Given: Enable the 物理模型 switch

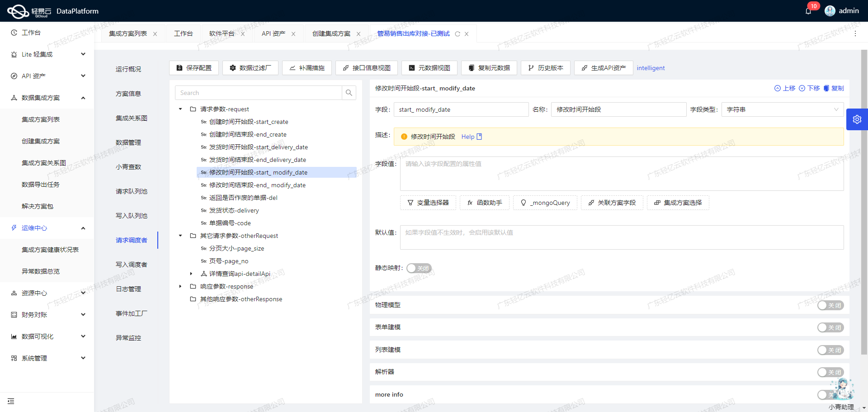Looking at the screenshot, I should click(830, 305).
